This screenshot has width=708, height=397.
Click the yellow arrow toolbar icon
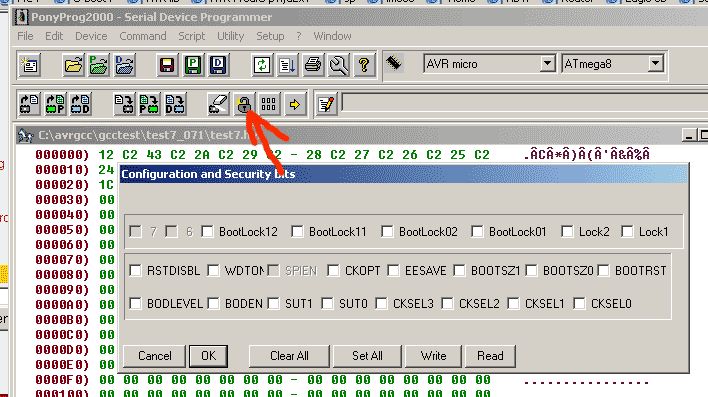[x=295, y=104]
